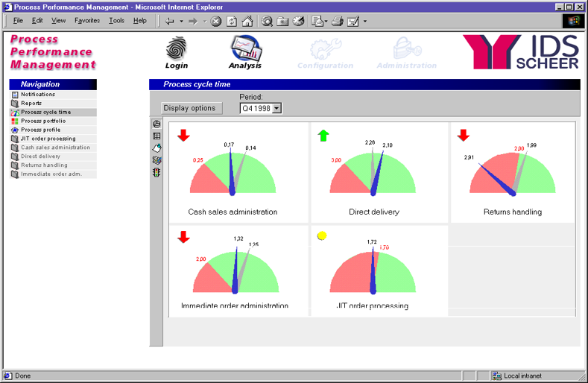This screenshot has height=383, width=588.
Task: Expand the Edit button dropdown arrow
Action: pyautogui.click(x=365, y=22)
